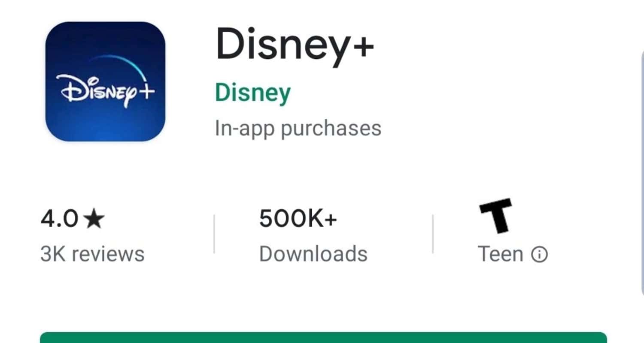Open the 3K reviews section
The width and height of the screenshot is (644, 343).
click(92, 254)
